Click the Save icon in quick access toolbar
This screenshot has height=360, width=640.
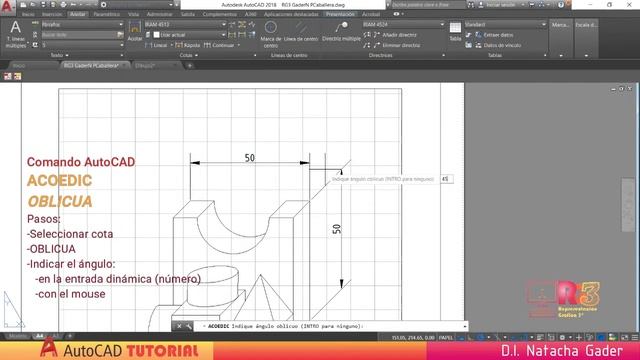(x=43, y=5)
